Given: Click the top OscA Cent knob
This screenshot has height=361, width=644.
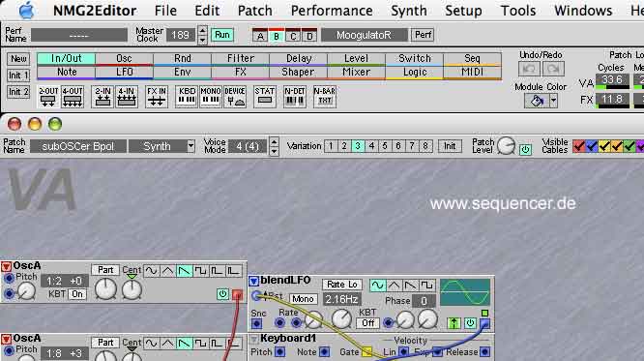Looking at the screenshot, I should [x=132, y=289].
